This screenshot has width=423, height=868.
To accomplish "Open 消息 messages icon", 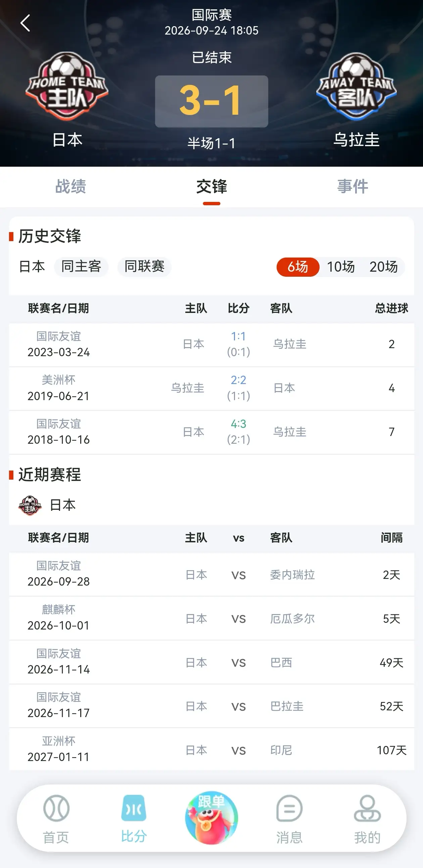I will click(289, 808).
